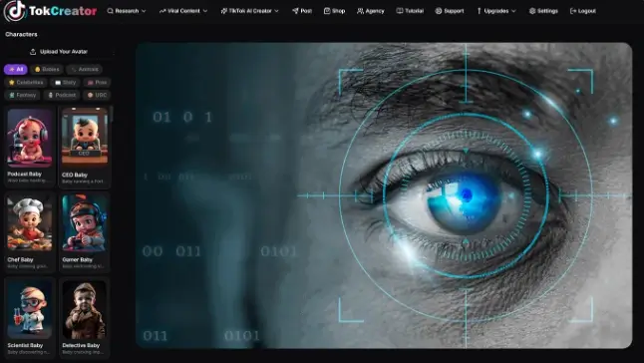Image resolution: width=644 pixels, height=363 pixels.
Task: Select the CEO Baby character
Action: 85,147
